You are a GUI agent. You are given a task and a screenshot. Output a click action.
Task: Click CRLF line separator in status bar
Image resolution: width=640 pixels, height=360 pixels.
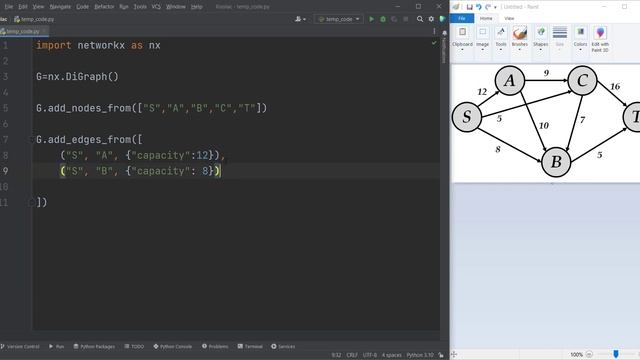352,355
